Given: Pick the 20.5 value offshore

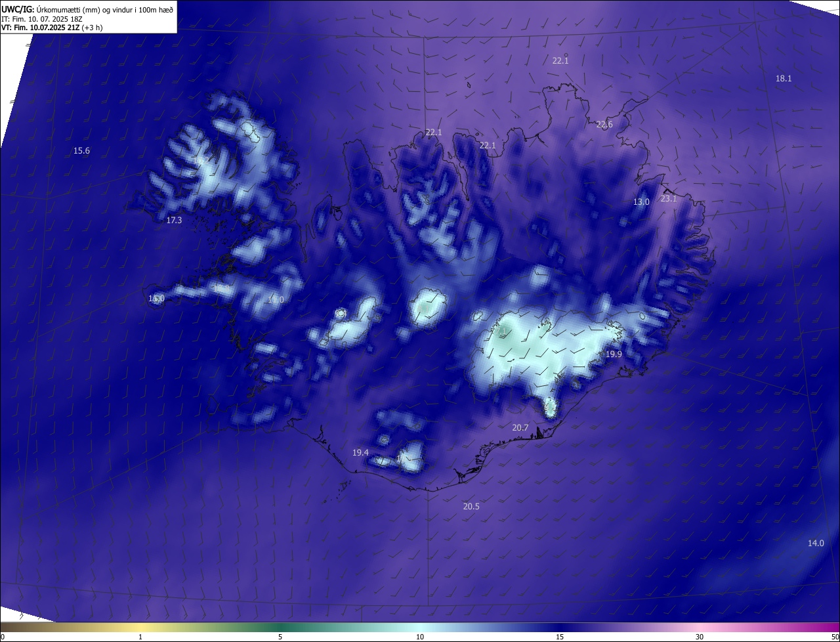Looking at the screenshot, I should (x=471, y=506).
